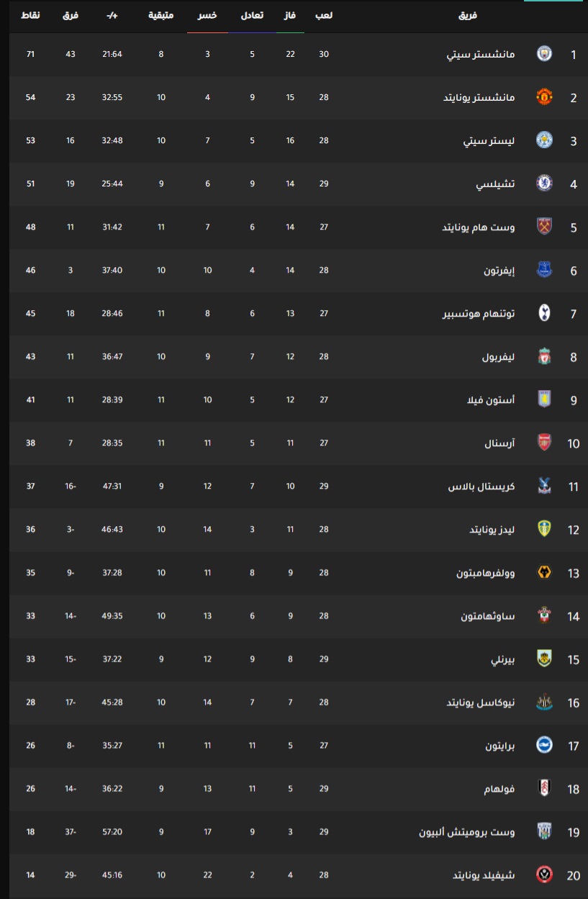
Task: Click the Manchester City club crest
Action: click(x=545, y=54)
